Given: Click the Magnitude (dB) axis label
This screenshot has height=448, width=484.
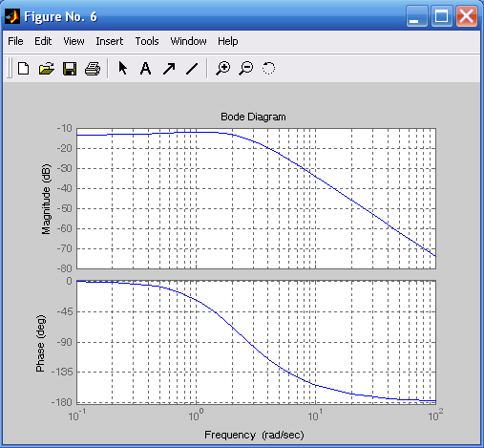Looking at the screenshot, I should pos(46,200).
